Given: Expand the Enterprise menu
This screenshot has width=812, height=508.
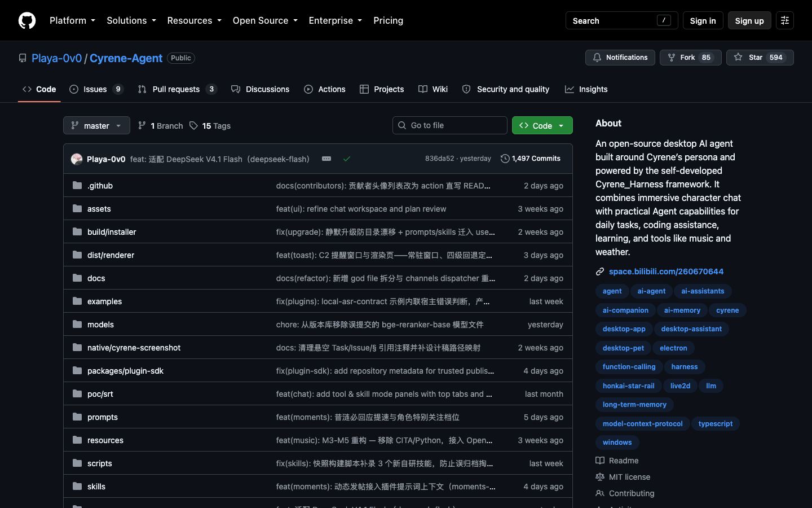Looking at the screenshot, I should pos(336,20).
